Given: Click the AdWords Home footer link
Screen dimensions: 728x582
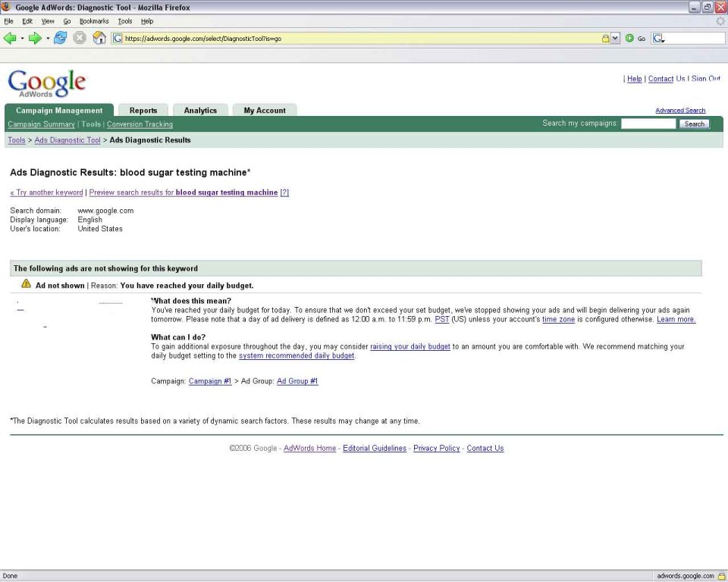Looking at the screenshot, I should click(309, 449).
